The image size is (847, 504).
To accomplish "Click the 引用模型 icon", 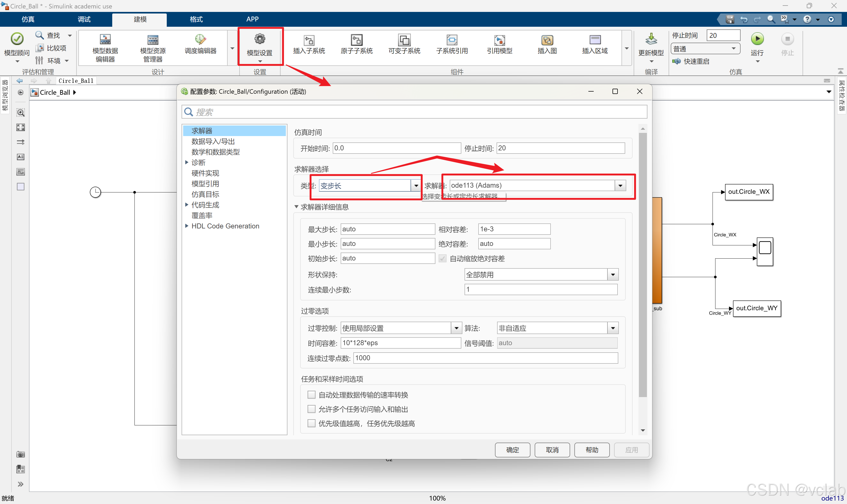I will tap(499, 40).
